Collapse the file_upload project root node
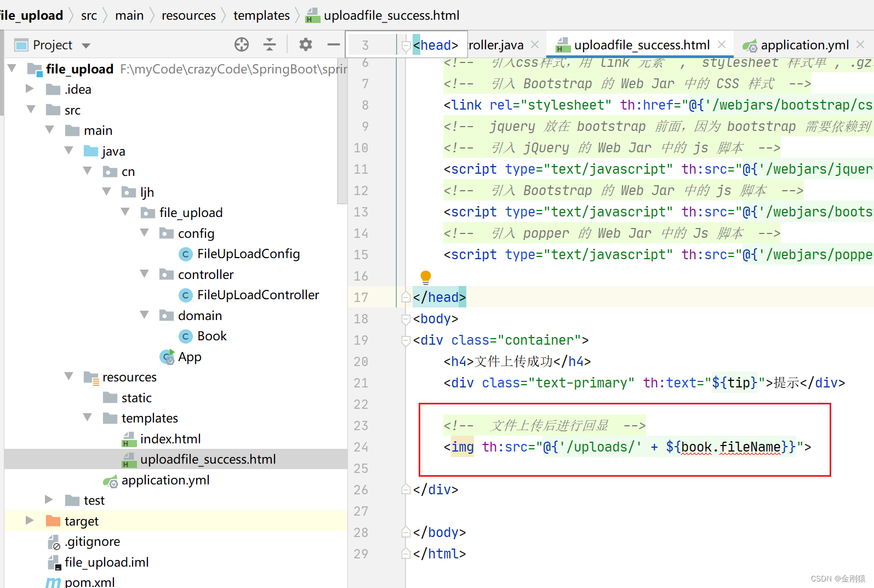Image resolution: width=874 pixels, height=588 pixels. point(12,68)
